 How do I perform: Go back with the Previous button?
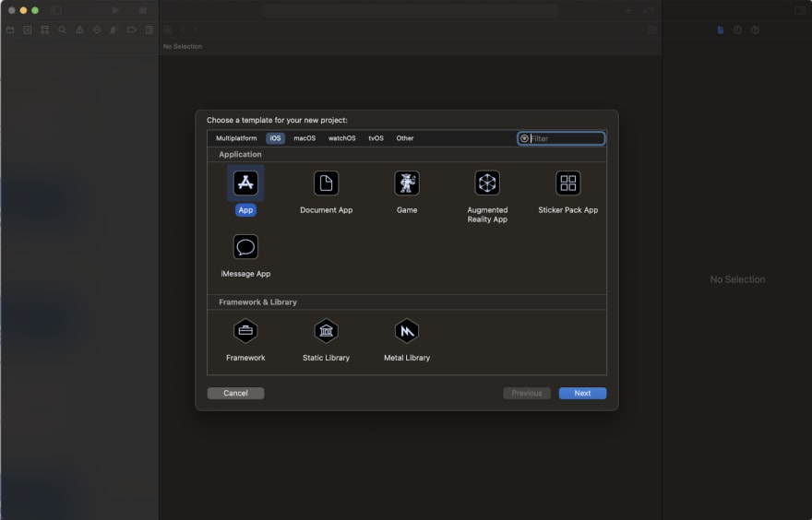coord(527,394)
